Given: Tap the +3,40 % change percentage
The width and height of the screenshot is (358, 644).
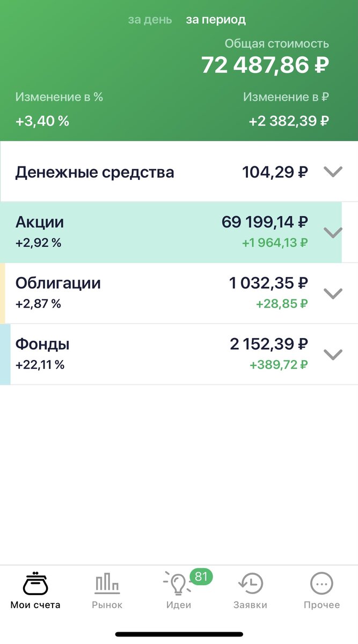Looking at the screenshot, I should [42, 121].
